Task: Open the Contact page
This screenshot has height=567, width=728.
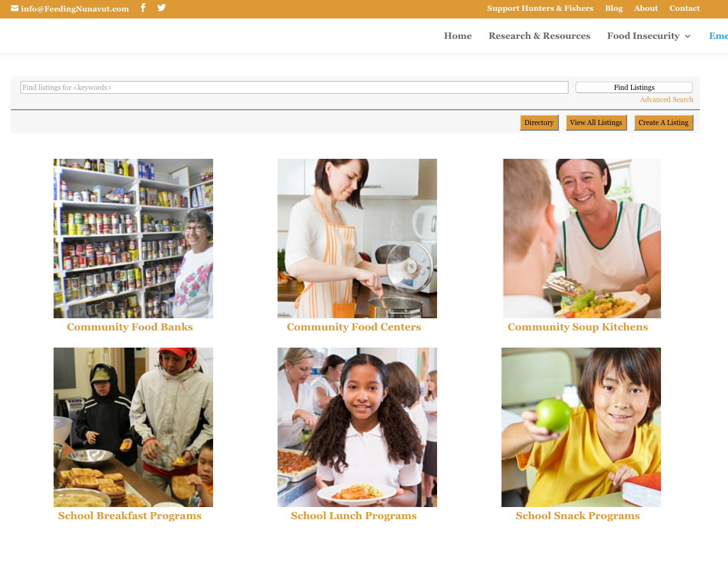Action: 685,8
